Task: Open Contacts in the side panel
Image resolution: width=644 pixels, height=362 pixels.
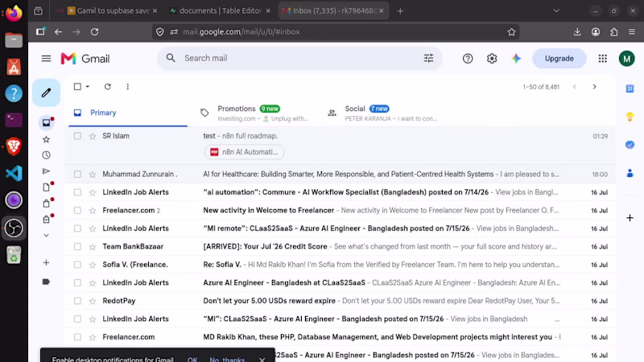Action: coord(630,173)
